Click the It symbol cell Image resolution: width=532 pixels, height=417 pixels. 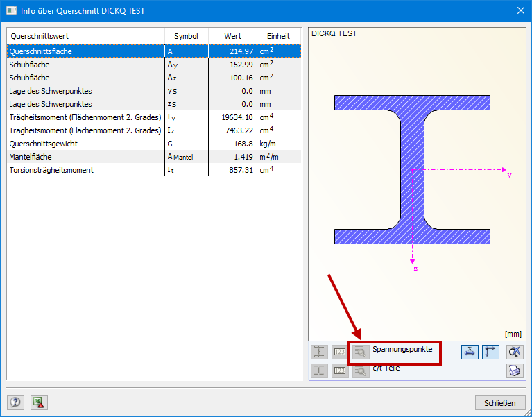[187, 170]
